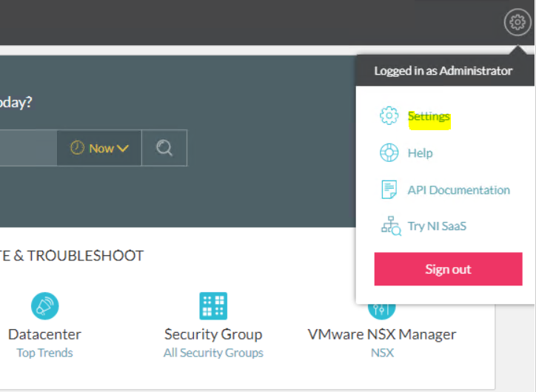Follow the All Security Groups link
Image resolution: width=536 pixels, height=392 pixels.
pyautogui.click(x=213, y=353)
